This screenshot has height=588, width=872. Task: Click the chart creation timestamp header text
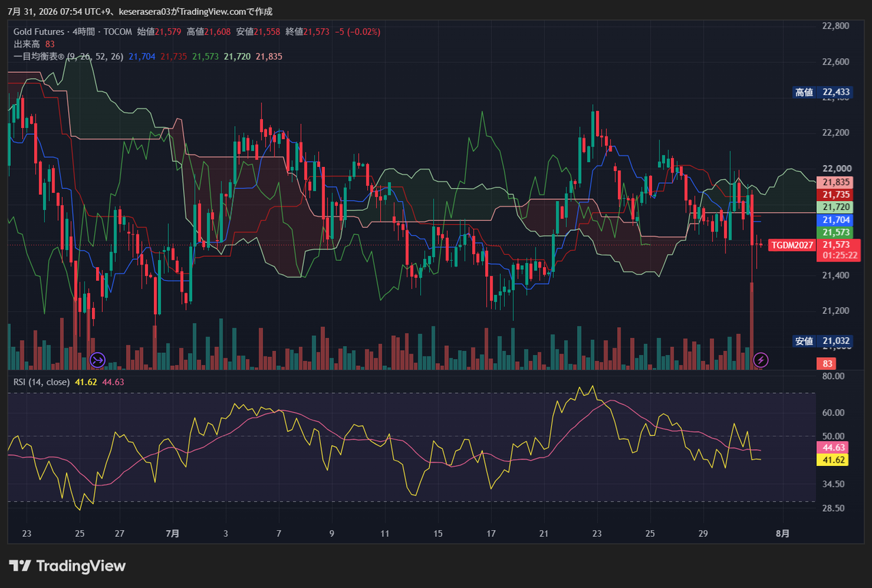pyautogui.click(x=140, y=12)
